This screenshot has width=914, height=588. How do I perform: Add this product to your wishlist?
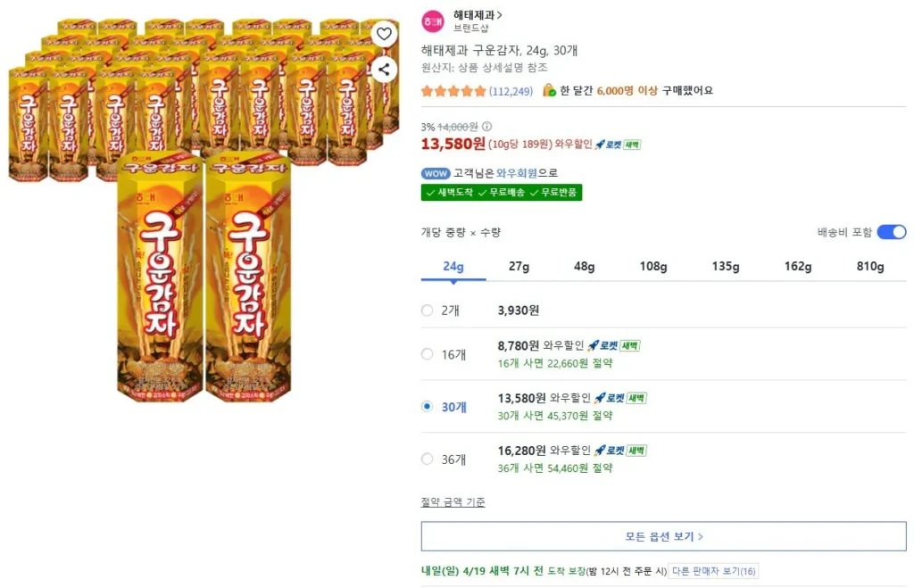click(384, 34)
